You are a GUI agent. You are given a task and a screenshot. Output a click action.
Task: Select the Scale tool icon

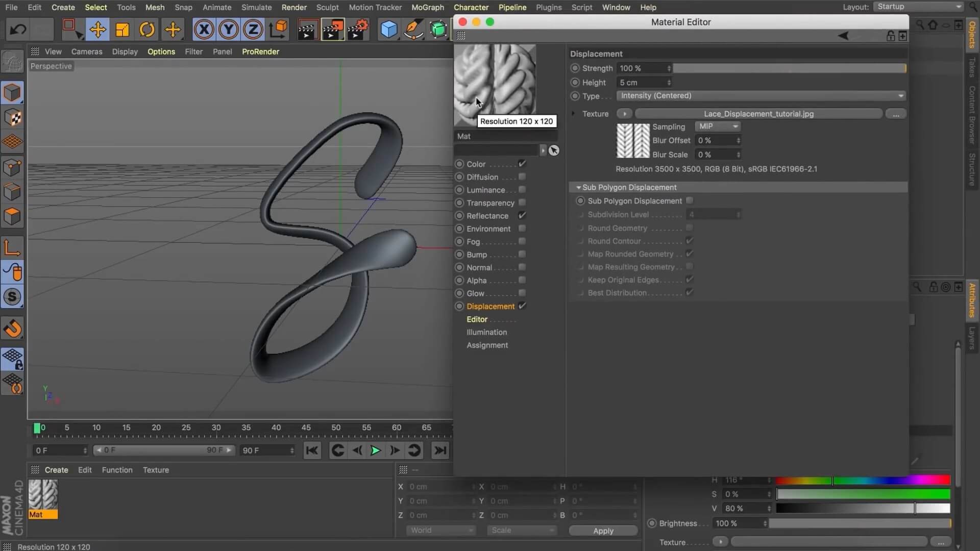(x=122, y=29)
